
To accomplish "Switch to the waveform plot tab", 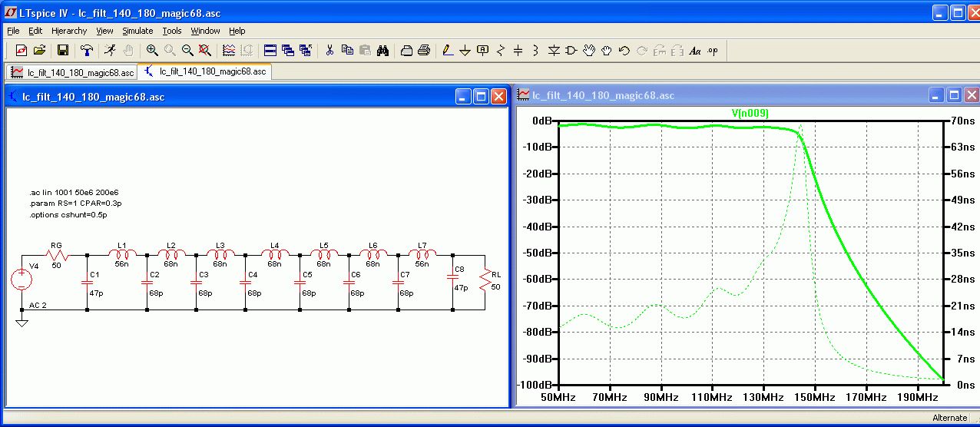I will [72, 72].
